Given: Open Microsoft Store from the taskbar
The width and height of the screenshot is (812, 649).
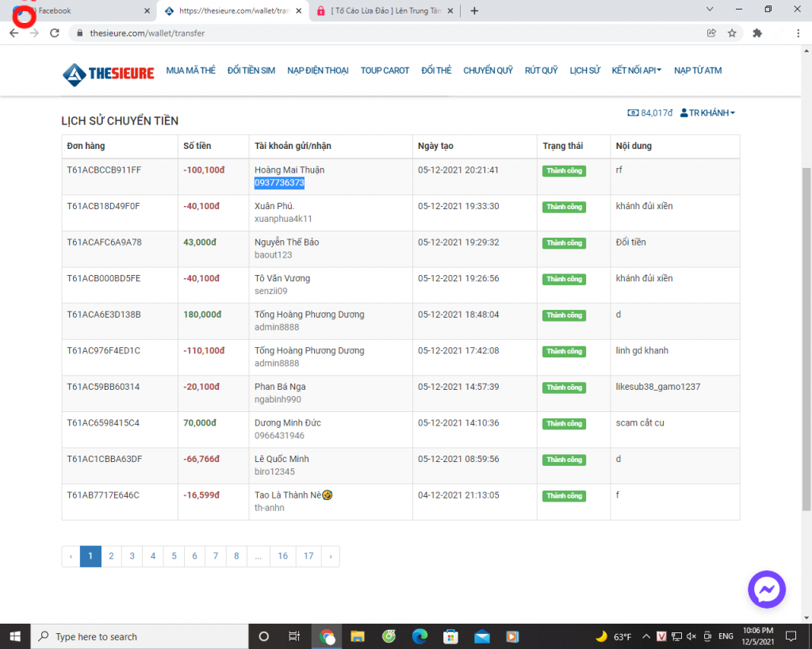Looking at the screenshot, I should pyautogui.click(x=450, y=636).
